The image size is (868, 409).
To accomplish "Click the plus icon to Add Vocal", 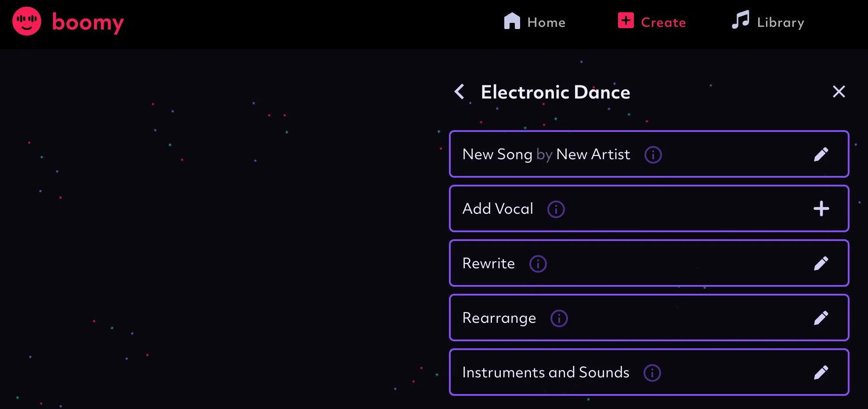I will (821, 208).
